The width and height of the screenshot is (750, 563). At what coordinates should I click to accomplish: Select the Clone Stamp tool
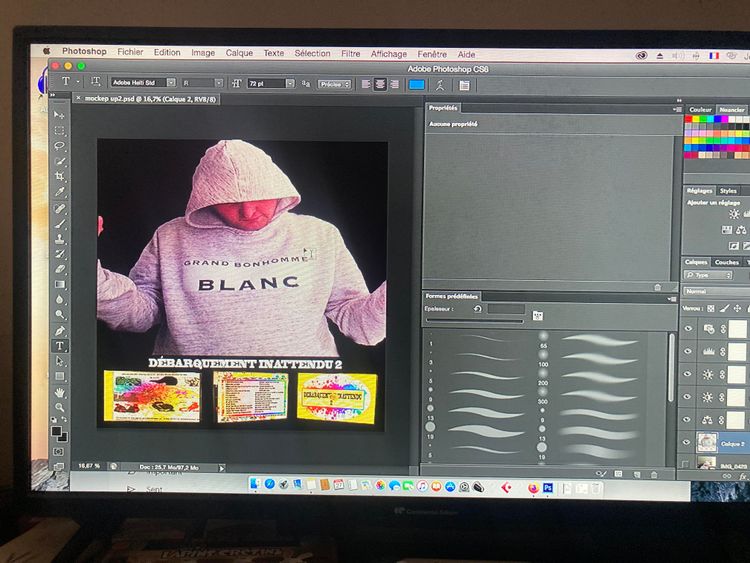[x=59, y=239]
